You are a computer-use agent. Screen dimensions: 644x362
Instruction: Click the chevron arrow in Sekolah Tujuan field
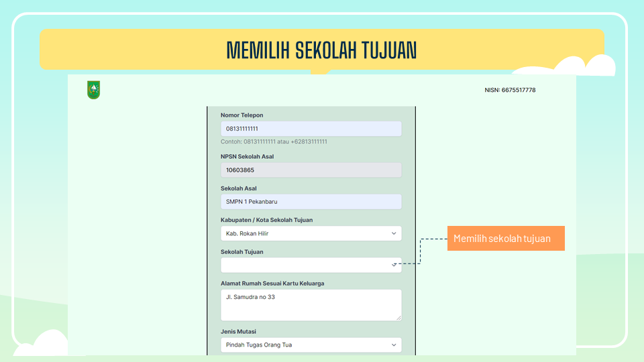(394, 265)
